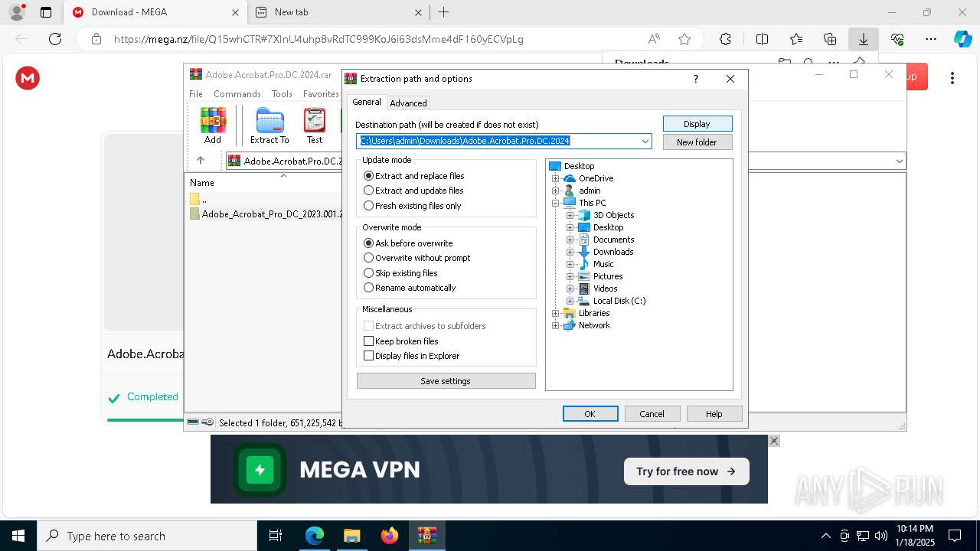Select Extract and replace files option
This screenshot has width=980, height=551.
coord(414,176)
